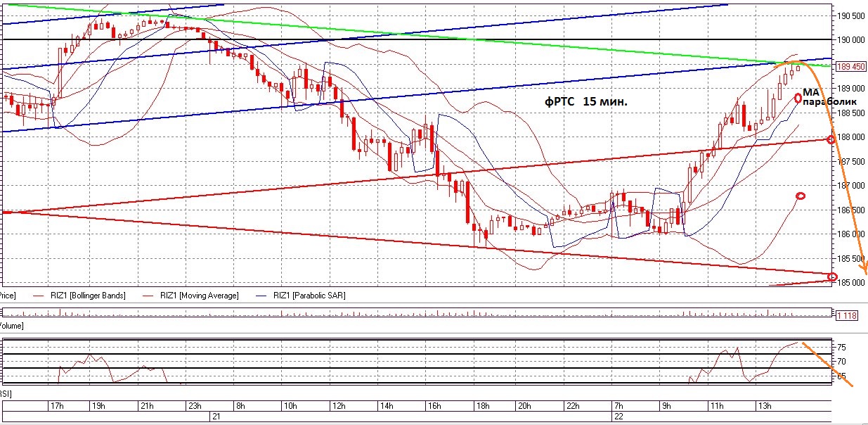Click the 14h mark on time axis
868x425 pixels.
[386, 406]
